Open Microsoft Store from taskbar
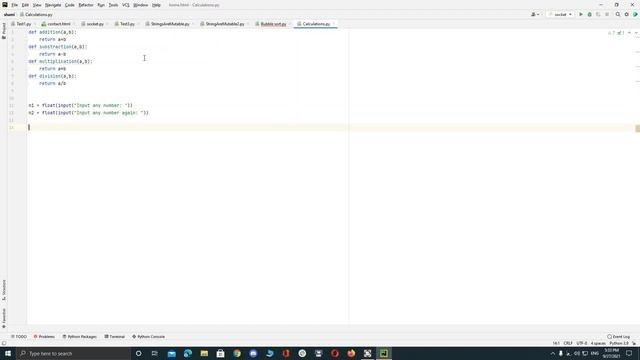The image size is (640, 360). point(220,353)
